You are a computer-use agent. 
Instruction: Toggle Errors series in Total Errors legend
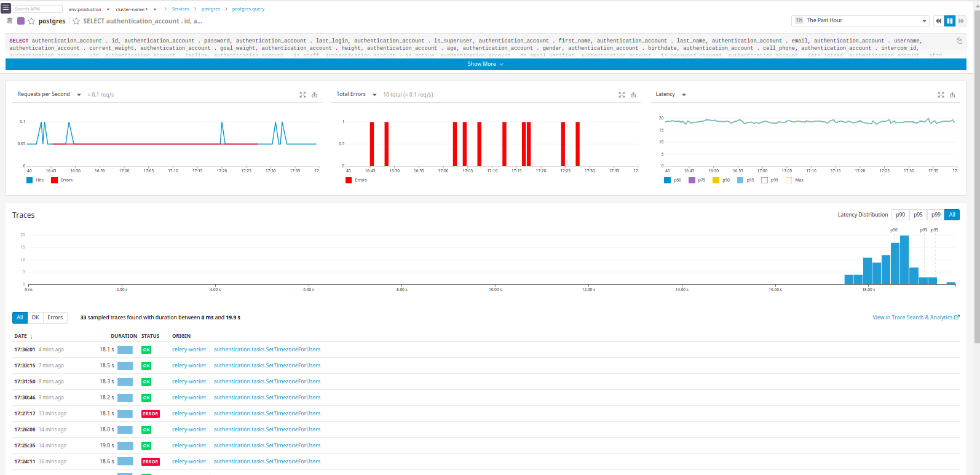(x=357, y=180)
